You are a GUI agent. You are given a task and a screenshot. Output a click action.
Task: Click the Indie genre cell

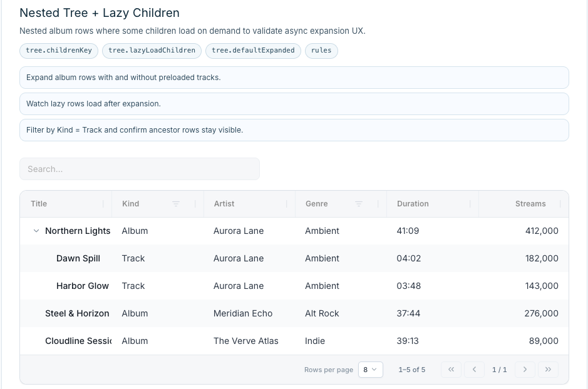[315, 341]
